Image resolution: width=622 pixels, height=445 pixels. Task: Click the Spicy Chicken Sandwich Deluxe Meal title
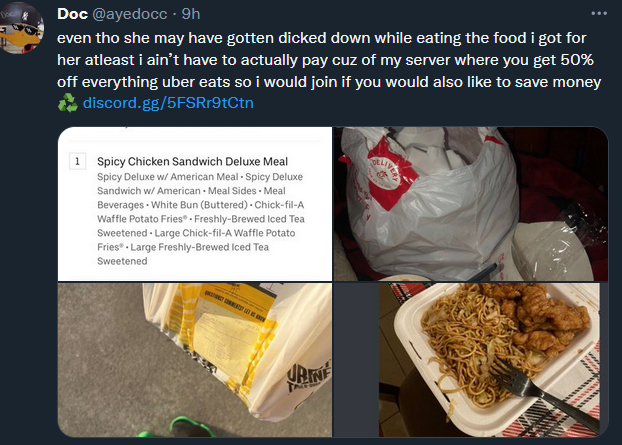tap(192, 161)
